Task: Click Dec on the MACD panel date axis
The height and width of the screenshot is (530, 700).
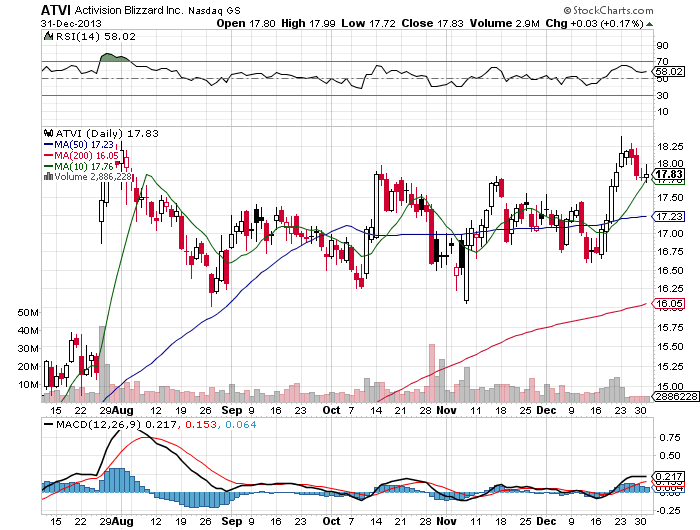Action: 546,521
